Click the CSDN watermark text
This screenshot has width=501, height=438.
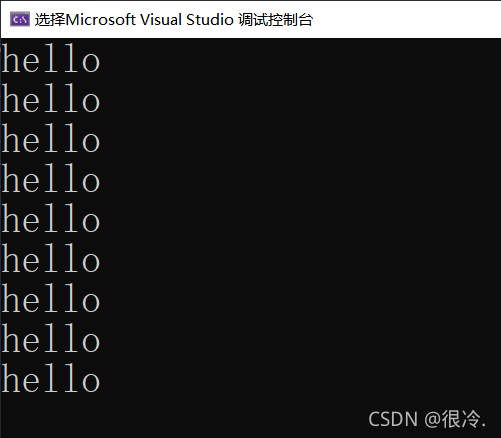click(x=393, y=419)
